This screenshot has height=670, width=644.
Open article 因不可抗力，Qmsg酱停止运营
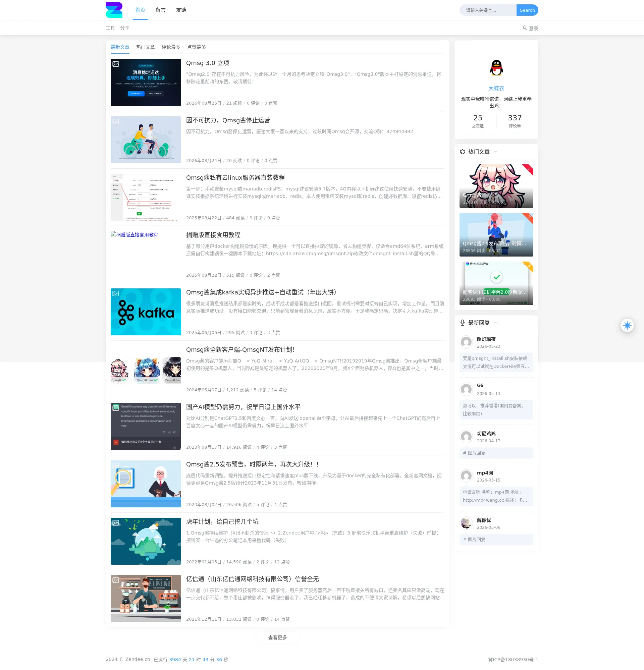click(228, 120)
